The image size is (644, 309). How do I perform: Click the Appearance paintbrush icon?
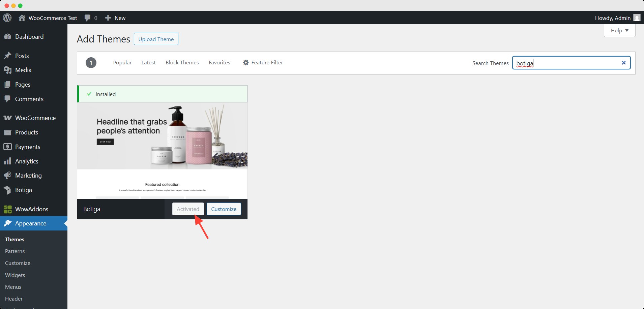7,223
